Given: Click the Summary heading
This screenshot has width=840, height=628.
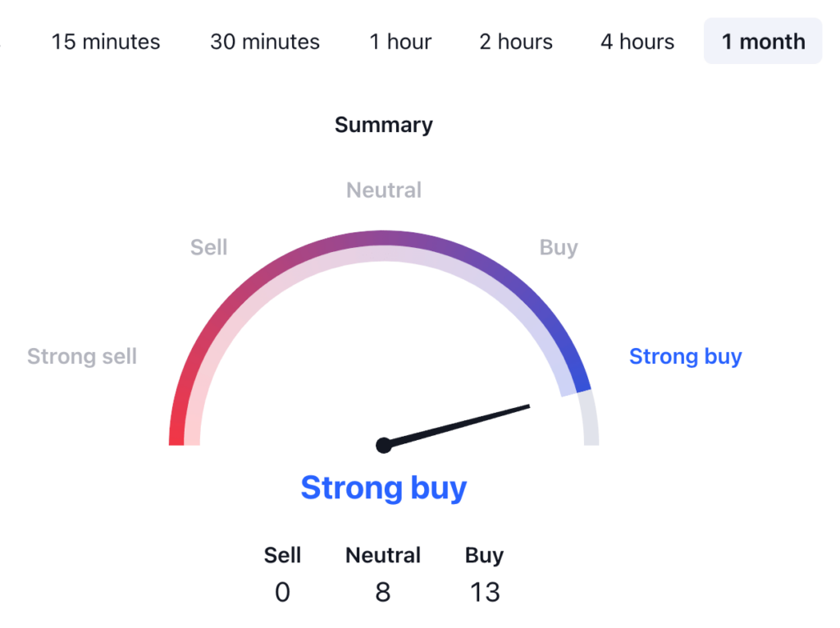Looking at the screenshot, I should 384,126.
